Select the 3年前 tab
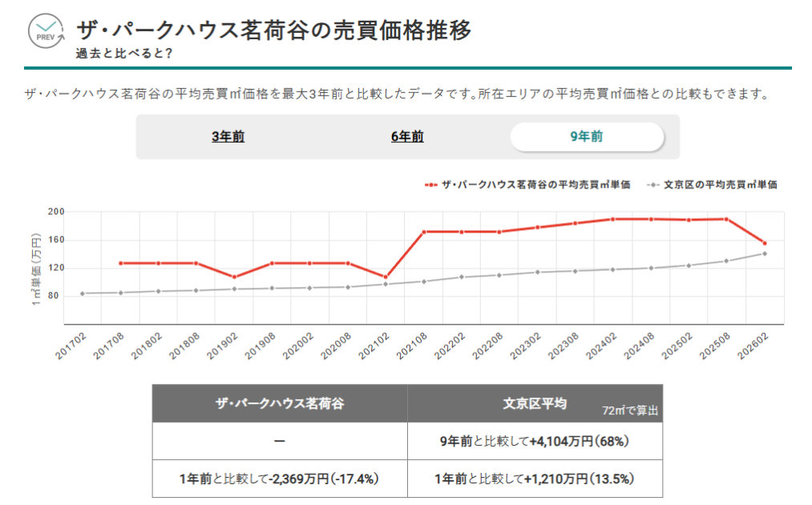This screenshot has width=812, height=505. (x=228, y=137)
